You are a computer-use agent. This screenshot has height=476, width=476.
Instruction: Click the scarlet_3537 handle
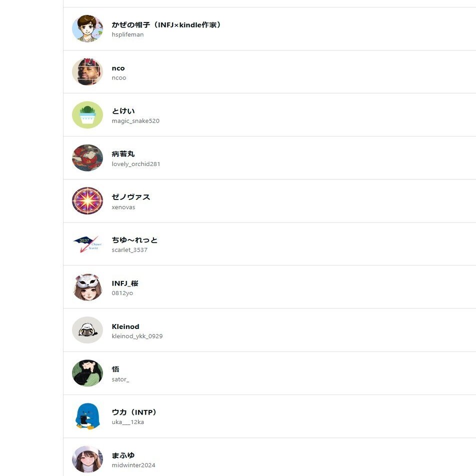pyautogui.click(x=129, y=250)
